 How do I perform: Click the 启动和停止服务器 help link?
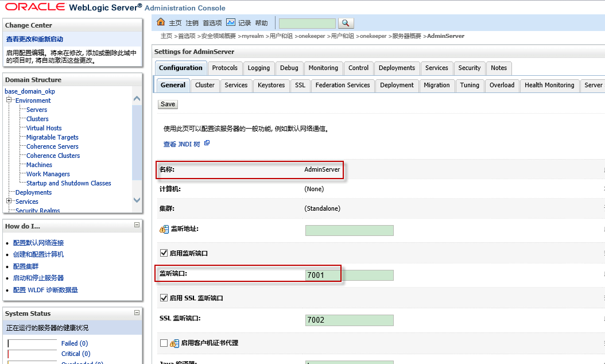pyautogui.click(x=38, y=278)
